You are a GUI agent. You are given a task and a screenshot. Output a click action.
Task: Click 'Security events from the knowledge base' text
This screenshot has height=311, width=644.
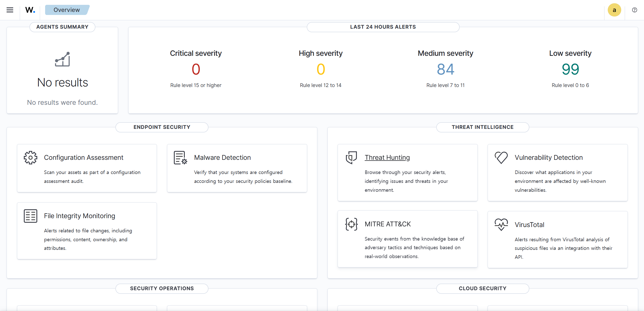pos(414,248)
